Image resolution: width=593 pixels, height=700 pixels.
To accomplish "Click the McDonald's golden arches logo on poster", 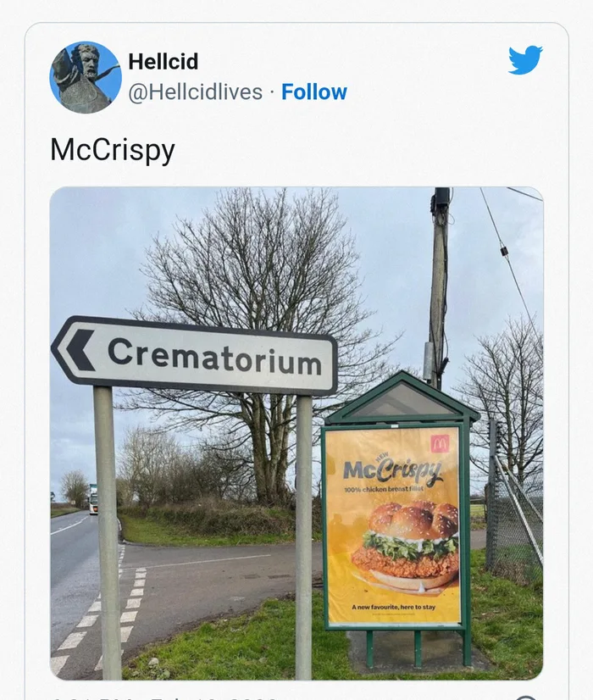I will tap(440, 443).
